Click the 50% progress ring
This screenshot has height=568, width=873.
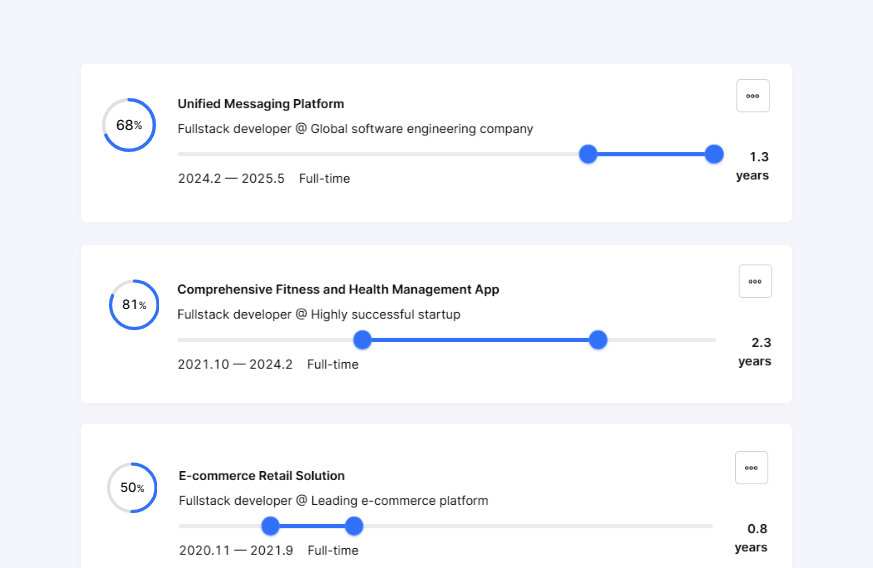point(133,488)
